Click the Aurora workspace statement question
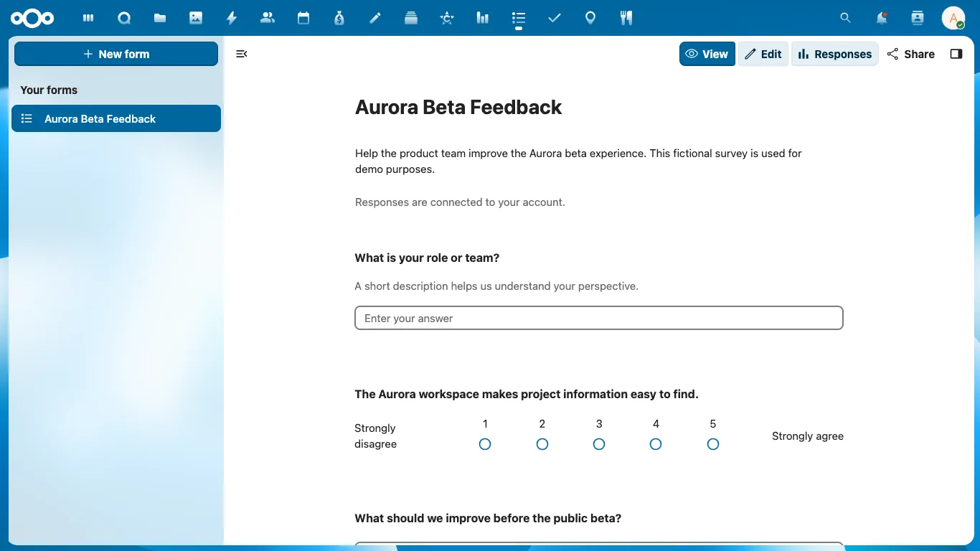The width and height of the screenshot is (980, 551). tap(527, 394)
